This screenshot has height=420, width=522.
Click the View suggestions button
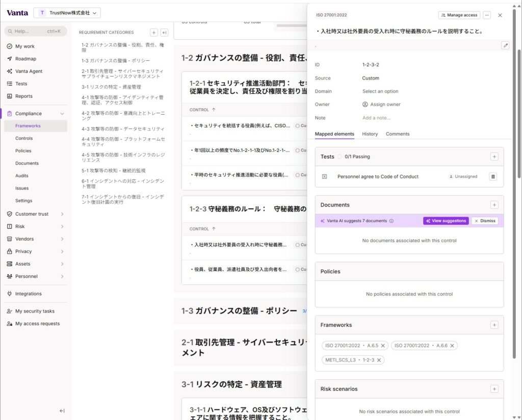pos(446,221)
